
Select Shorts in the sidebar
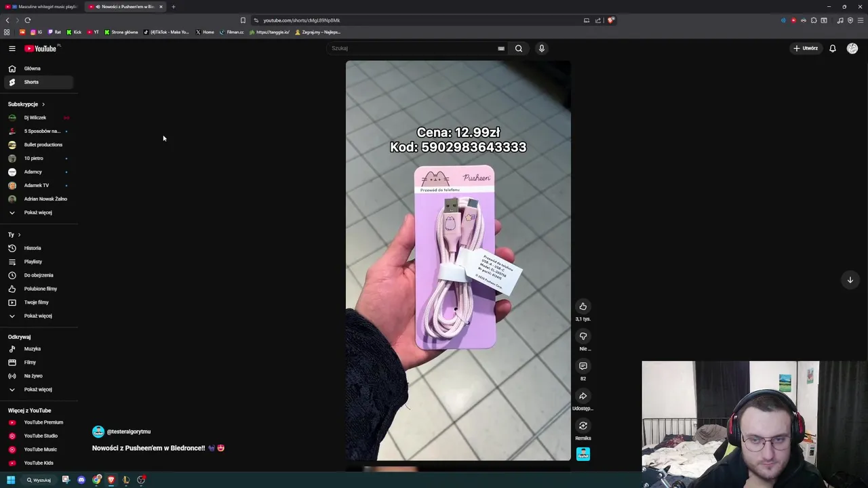[38, 82]
